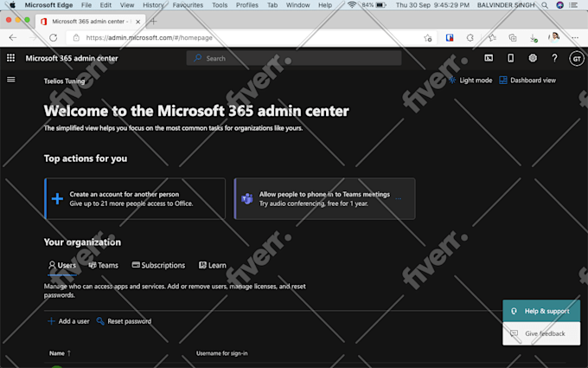
Task: Open the Siri icon in menu bar
Action: tap(559, 5)
